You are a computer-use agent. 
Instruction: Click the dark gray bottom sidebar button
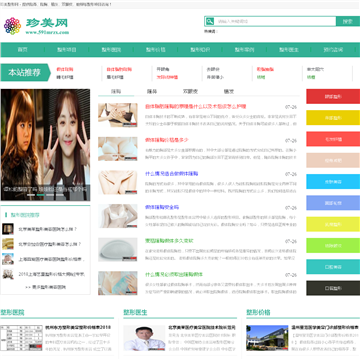333,288
